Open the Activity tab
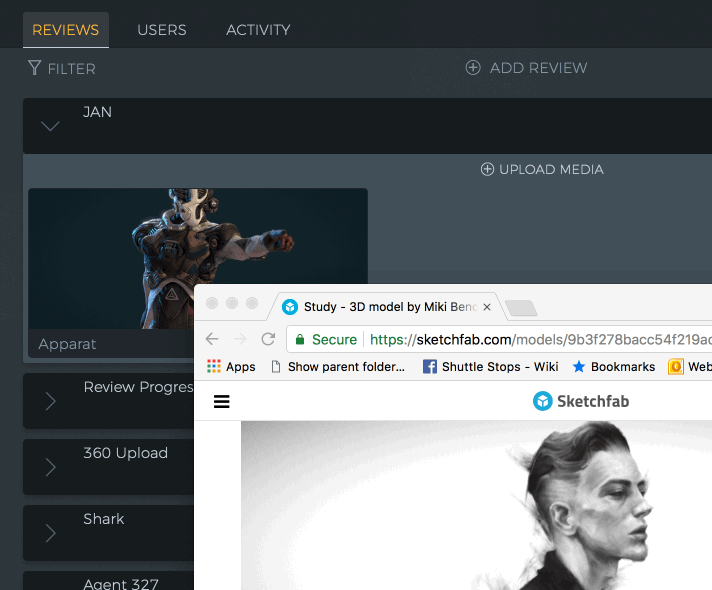712x590 pixels. click(258, 30)
